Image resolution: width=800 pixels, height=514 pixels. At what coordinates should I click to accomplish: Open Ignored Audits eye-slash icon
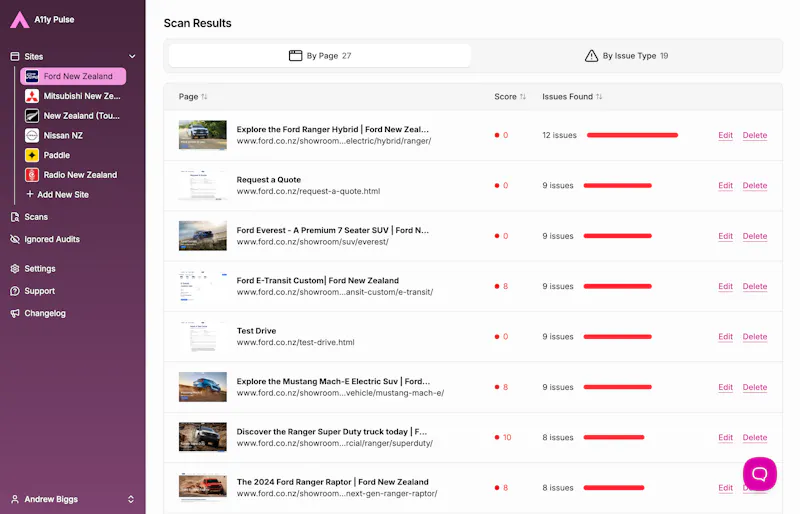(x=15, y=239)
